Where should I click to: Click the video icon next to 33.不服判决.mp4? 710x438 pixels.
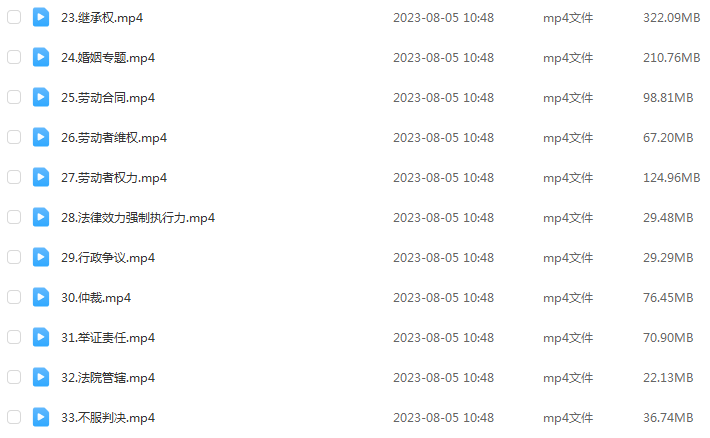pos(41,417)
